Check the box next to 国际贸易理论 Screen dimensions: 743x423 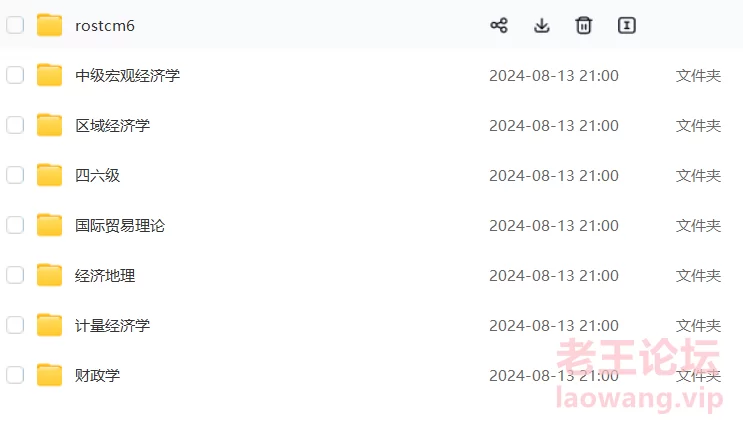pos(15,225)
